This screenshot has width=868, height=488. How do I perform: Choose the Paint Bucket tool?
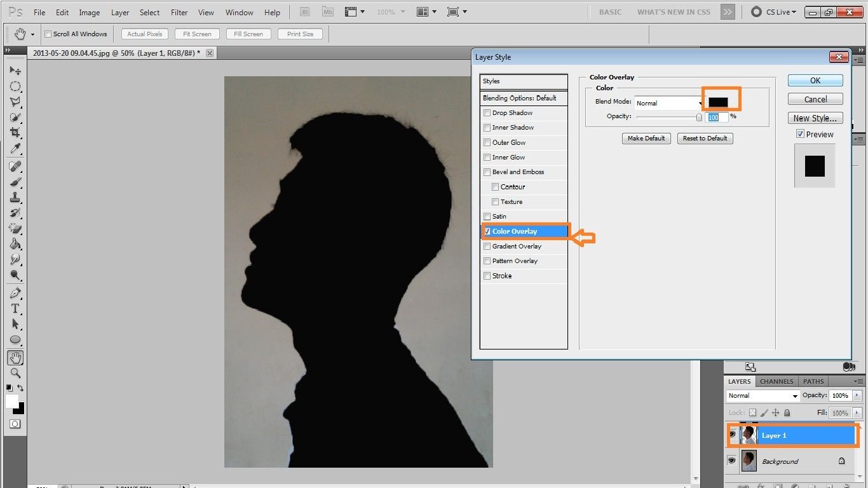click(15, 244)
